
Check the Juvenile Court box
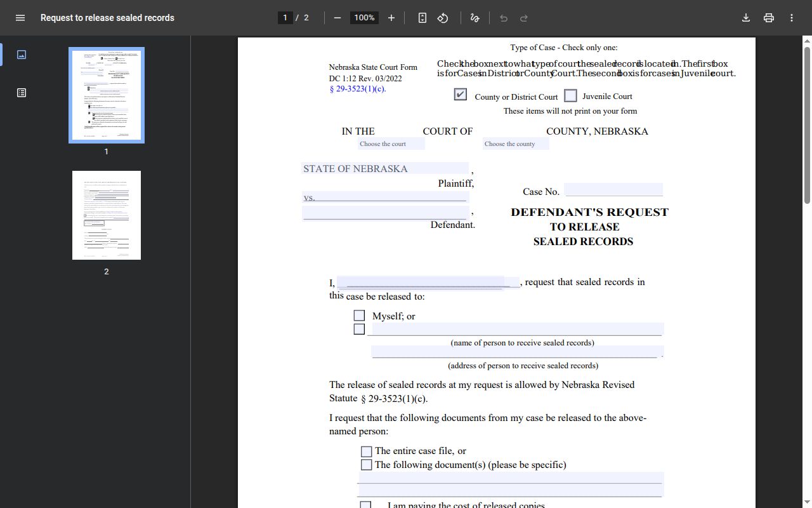570,95
